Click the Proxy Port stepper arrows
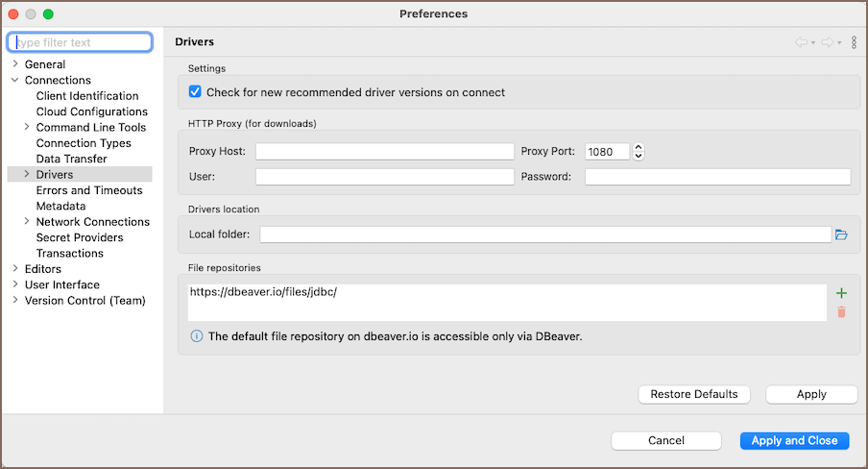The width and height of the screenshot is (868, 469). (x=639, y=151)
